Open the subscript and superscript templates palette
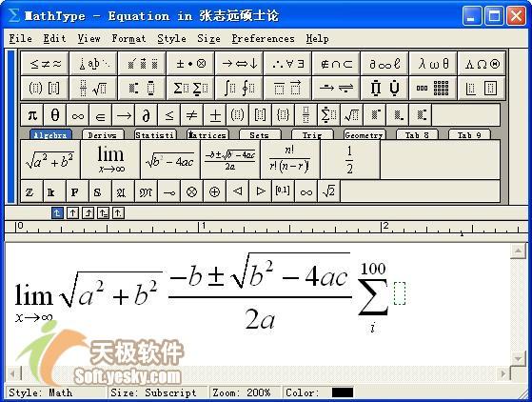The image size is (532, 402). click(142, 89)
